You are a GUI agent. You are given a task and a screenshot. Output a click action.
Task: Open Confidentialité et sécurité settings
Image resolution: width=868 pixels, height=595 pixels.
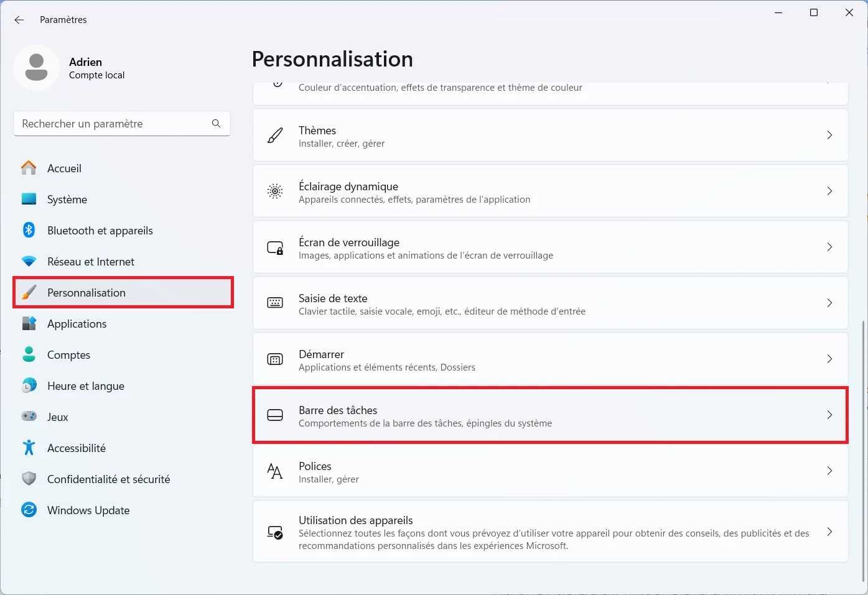[122, 479]
